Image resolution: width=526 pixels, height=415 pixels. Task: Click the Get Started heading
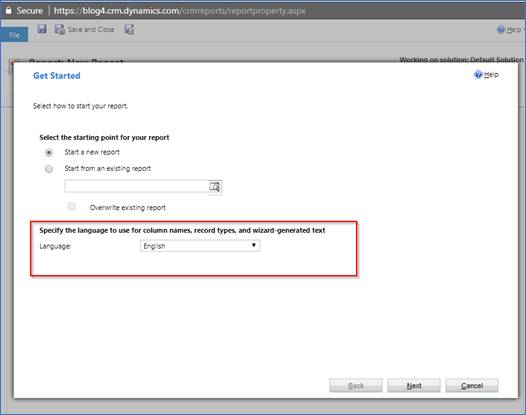point(57,75)
